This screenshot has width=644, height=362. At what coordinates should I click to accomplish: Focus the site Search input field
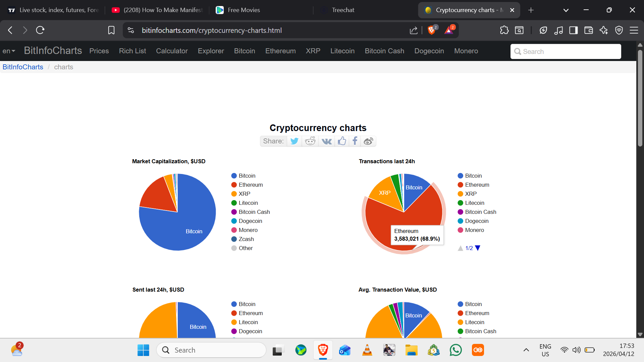click(566, 51)
